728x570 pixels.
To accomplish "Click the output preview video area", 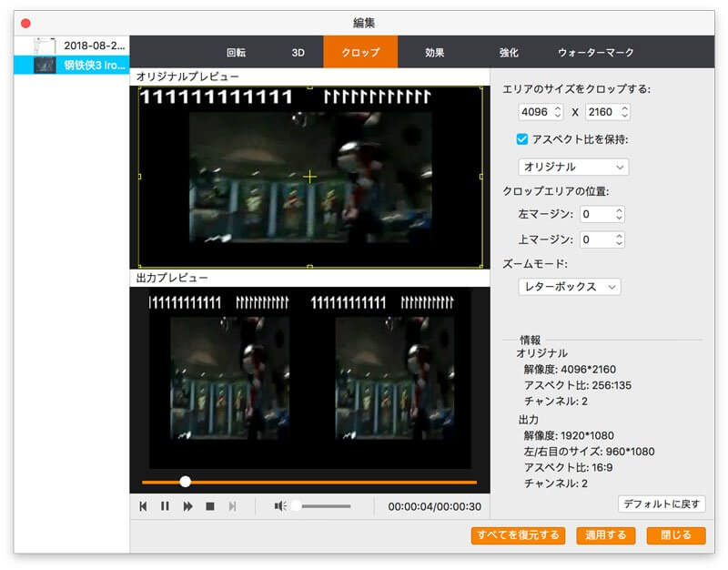I will 309,379.
